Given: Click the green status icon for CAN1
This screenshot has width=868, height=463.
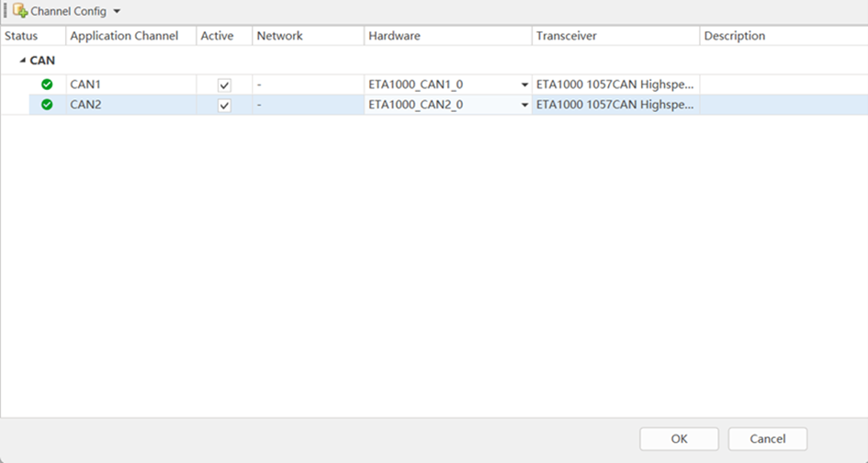Looking at the screenshot, I should tap(47, 85).
